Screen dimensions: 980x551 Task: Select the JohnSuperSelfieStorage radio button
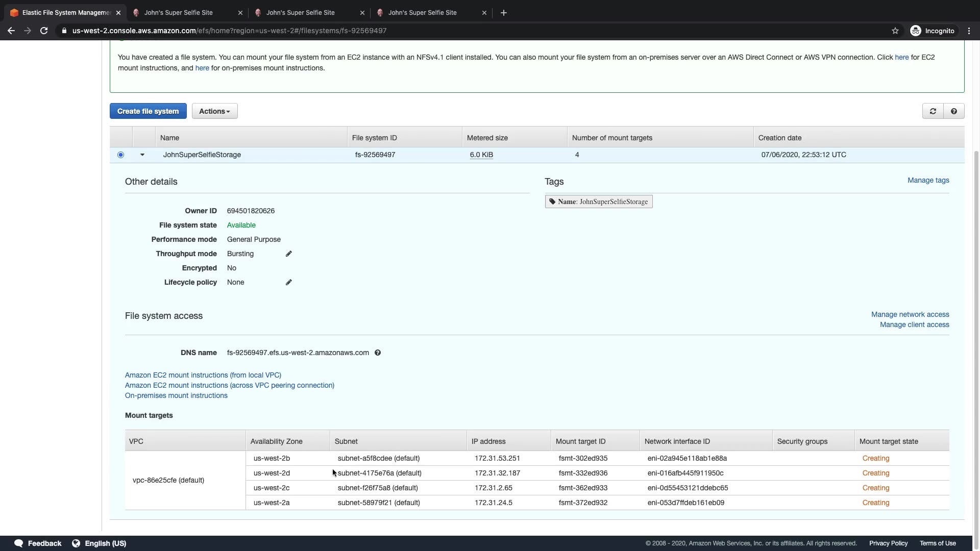click(120, 155)
